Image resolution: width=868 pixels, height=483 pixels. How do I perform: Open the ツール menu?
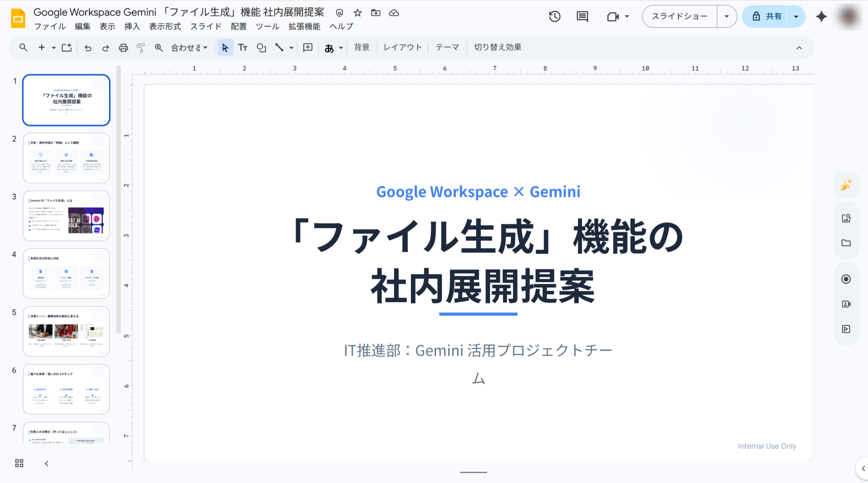click(267, 26)
